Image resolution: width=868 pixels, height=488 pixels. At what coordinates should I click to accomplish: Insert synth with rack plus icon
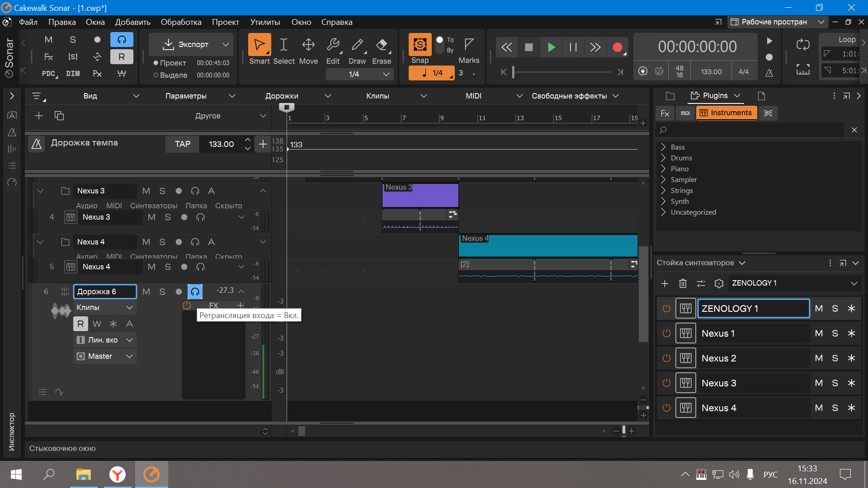tap(665, 283)
